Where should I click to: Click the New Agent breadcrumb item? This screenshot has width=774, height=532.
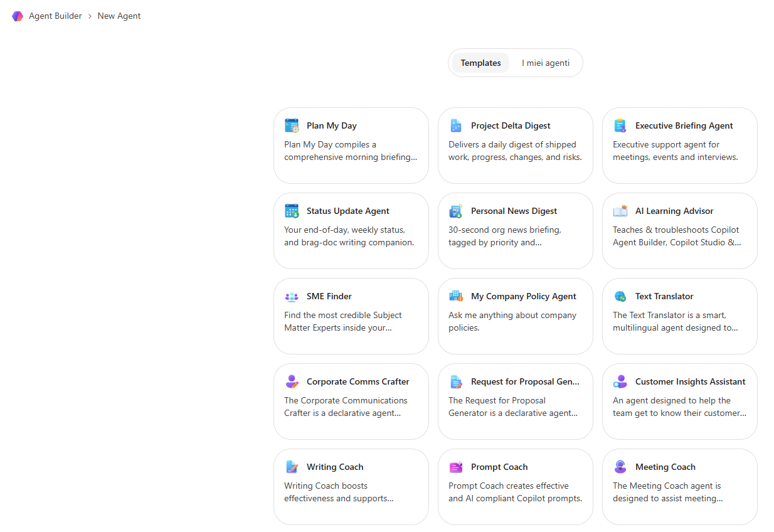click(x=119, y=16)
